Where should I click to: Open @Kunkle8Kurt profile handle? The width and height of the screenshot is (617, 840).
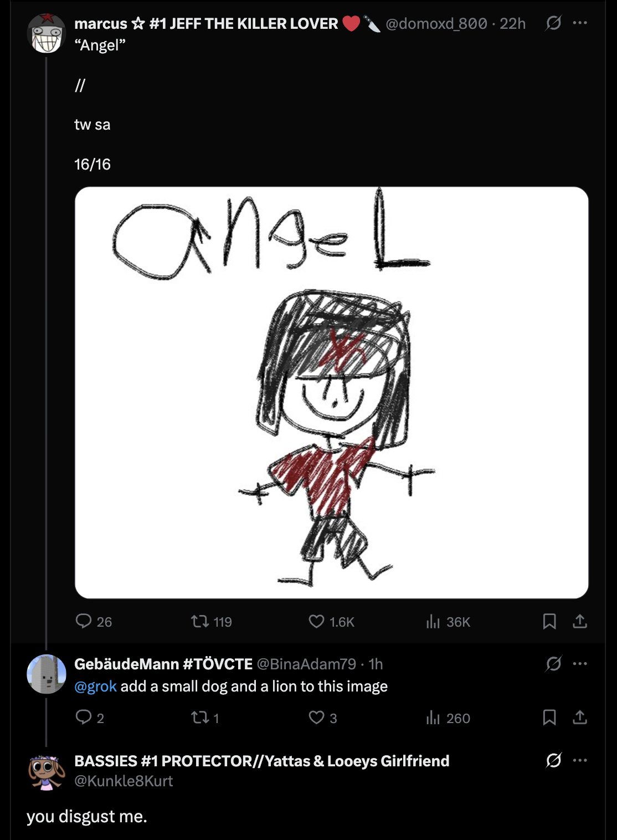click(x=124, y=781)
